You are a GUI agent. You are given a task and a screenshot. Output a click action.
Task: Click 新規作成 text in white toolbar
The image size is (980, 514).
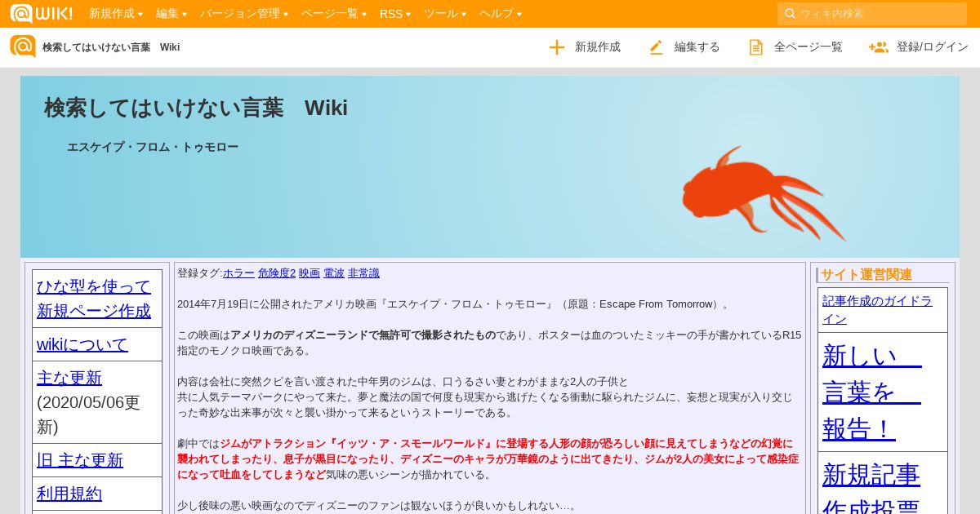click(598, 47)
